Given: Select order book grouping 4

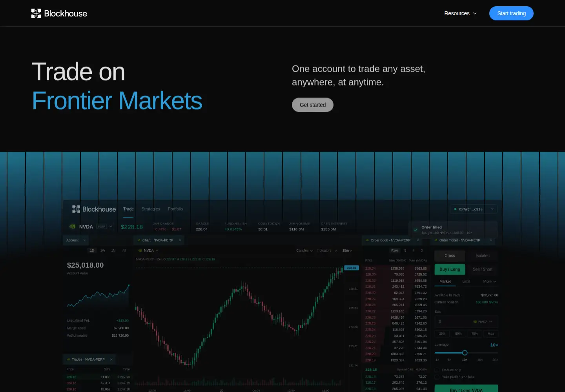Looking at the screenshot, I should pyautogui.click(x=414, y=250).
